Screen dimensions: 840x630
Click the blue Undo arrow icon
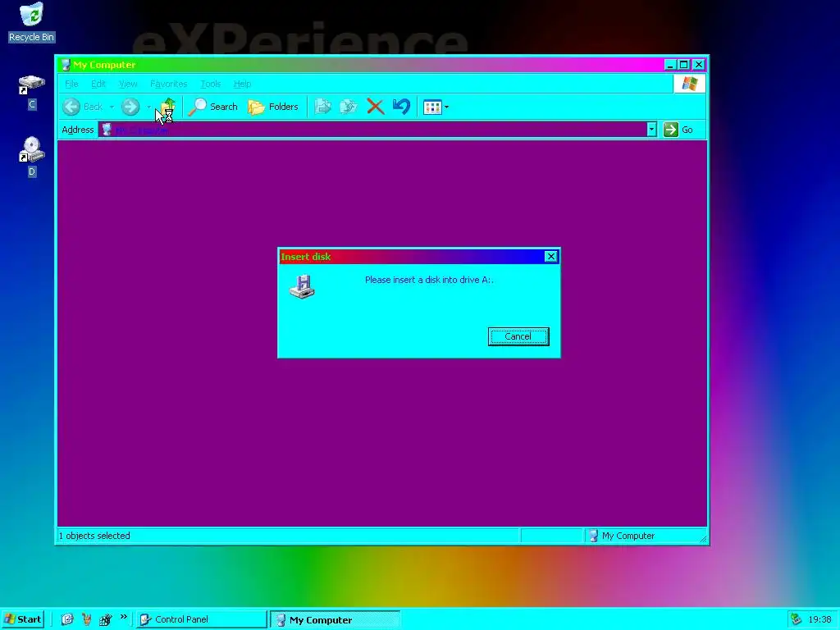401,107
